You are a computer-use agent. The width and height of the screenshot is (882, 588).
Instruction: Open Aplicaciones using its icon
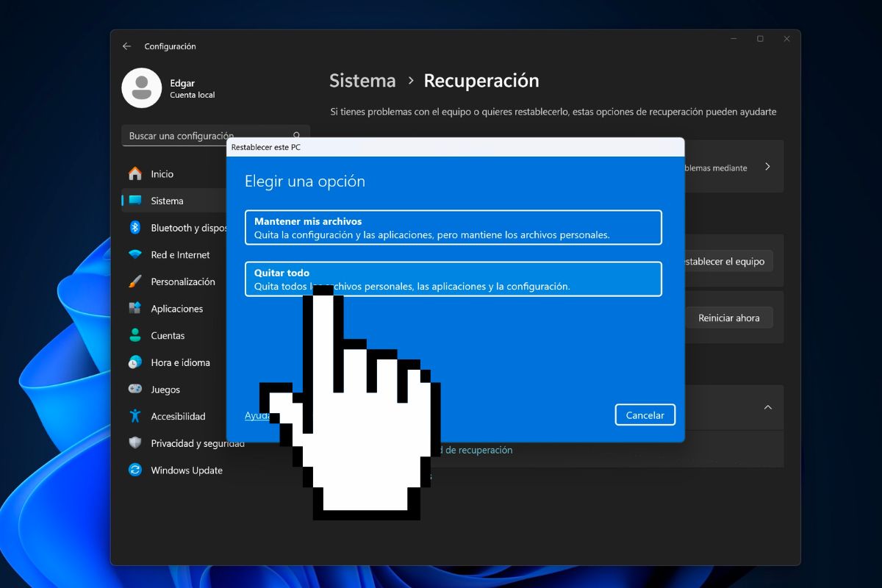pyautogui.click(x=135, y=309)
